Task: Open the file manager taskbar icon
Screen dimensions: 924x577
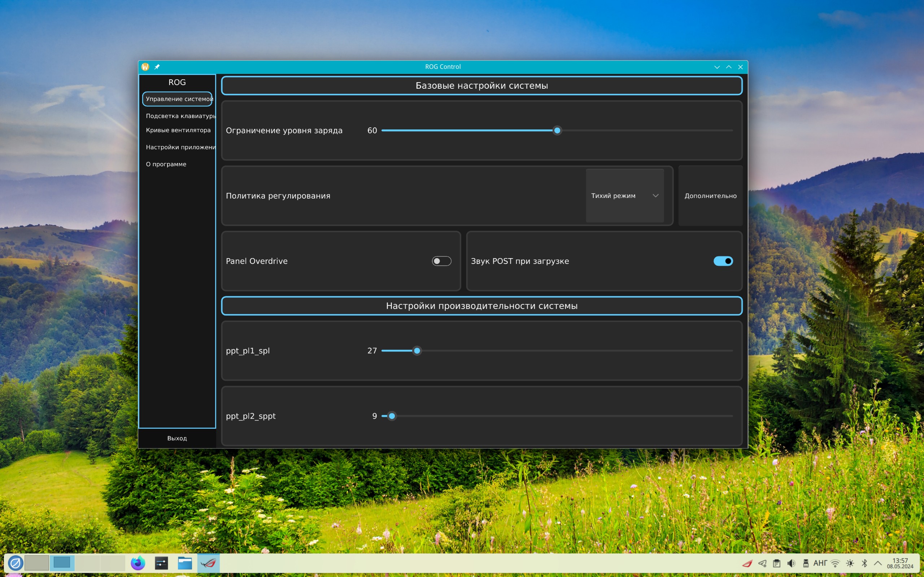Action: click(185, 563)
